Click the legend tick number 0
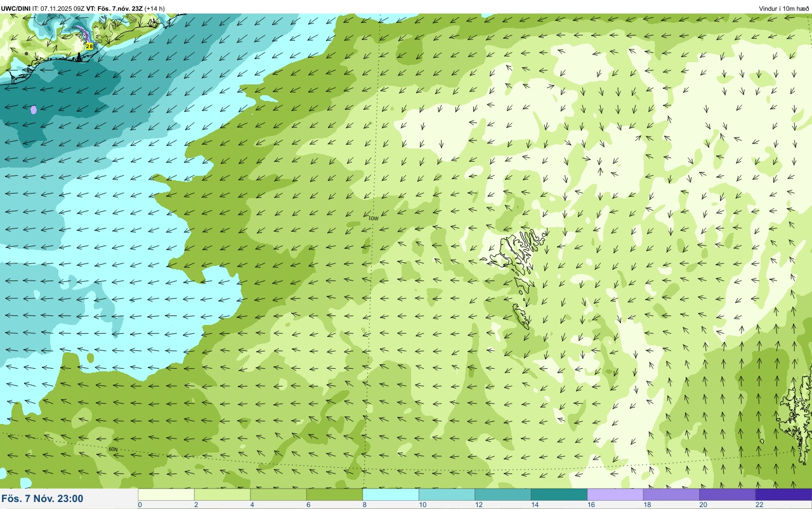Viewport: 812px width, 509px height. tap(140, 505)
